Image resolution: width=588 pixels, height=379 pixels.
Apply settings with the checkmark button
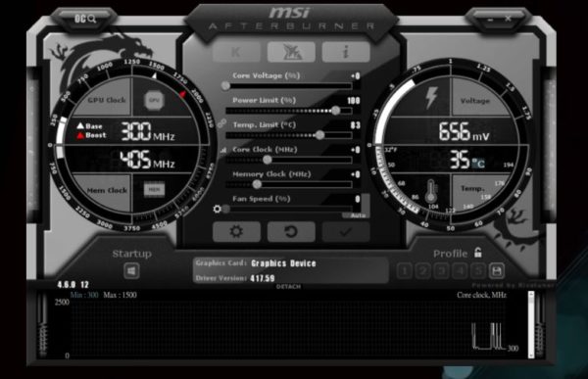pos(346,231)
